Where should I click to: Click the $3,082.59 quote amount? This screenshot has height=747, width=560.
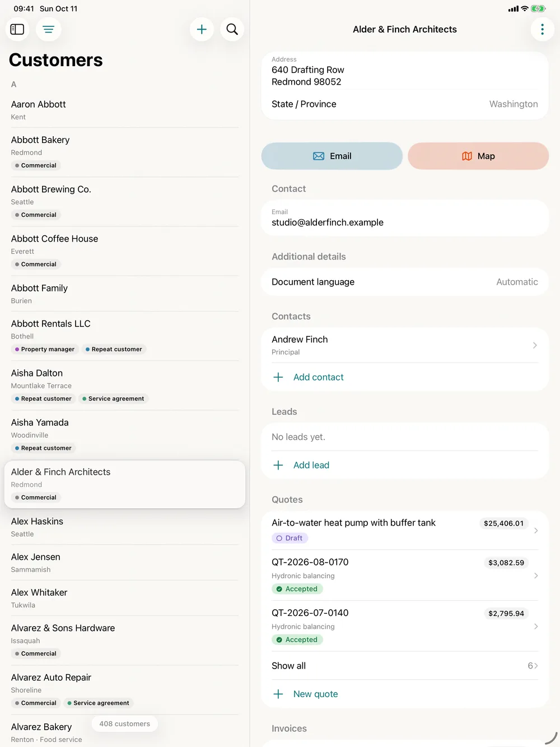(506, 563)
